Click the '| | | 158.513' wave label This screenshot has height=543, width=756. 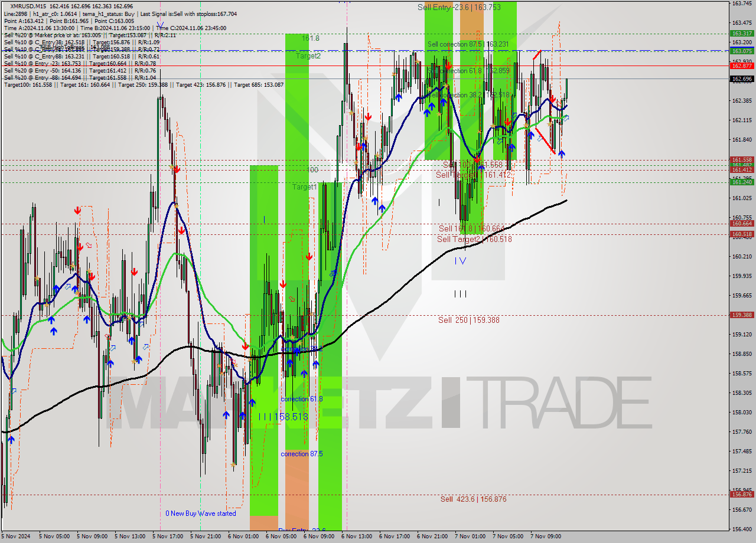click(283, 417)
